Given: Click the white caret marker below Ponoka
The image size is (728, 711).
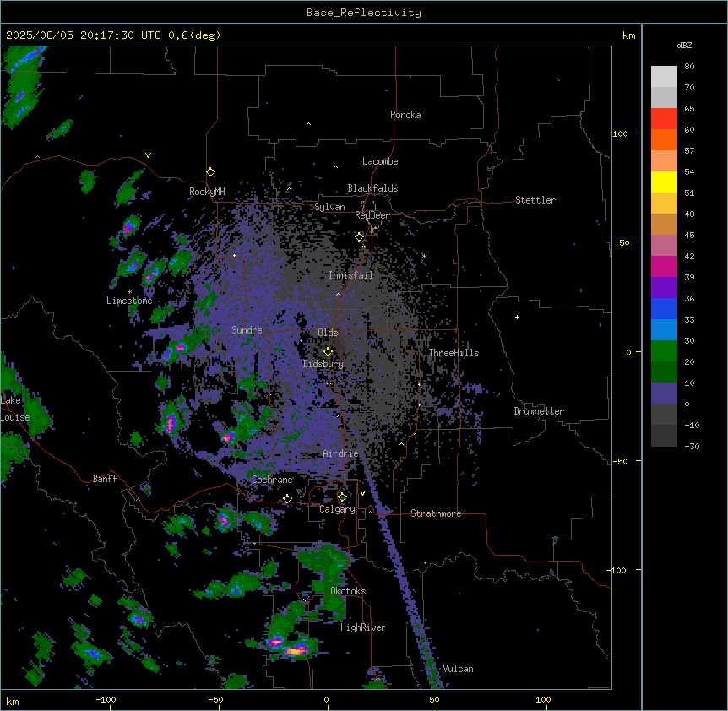Looking at the screenshot, I should tap(309, 124).
